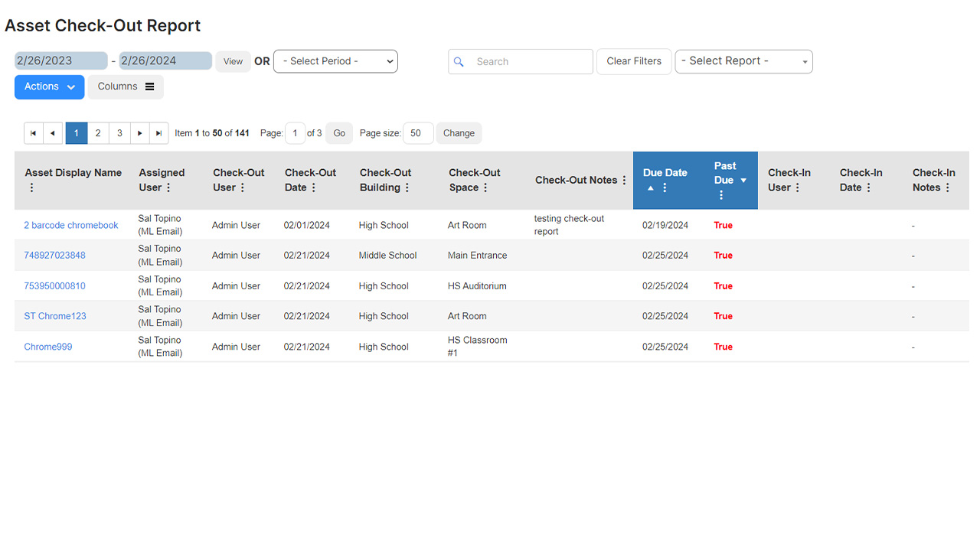Toggle the descending sort on Past Due
Image resolution: width=980 pixels, height=551 pixels.
tap(743, 181)
